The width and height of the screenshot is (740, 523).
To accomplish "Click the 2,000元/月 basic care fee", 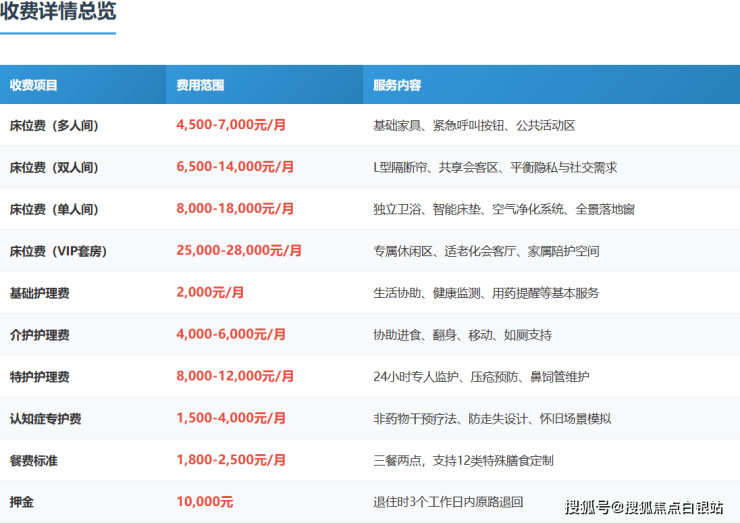I will click(x=210, y=293).
